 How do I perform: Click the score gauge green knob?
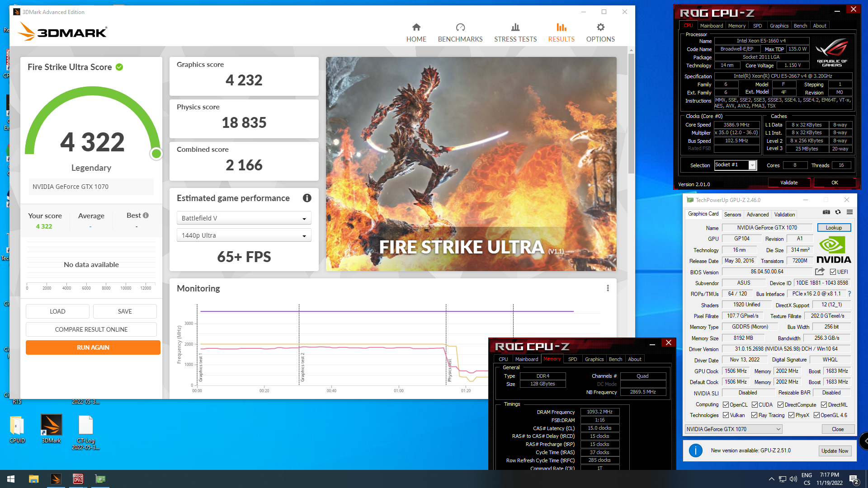coord(156,154)
